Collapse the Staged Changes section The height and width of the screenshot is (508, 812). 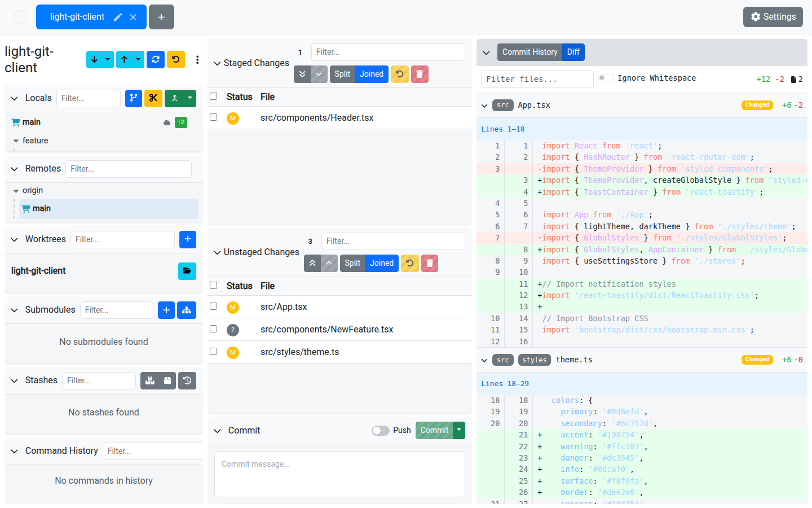tap(217, 63)
